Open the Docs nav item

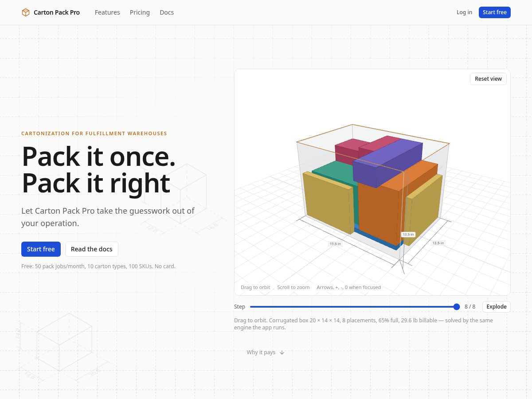167,12
